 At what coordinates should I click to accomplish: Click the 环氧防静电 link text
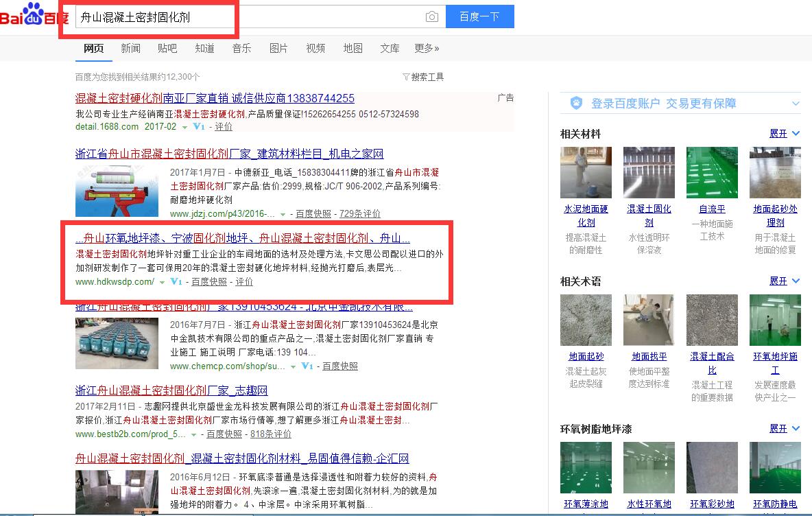coord(775,504)
